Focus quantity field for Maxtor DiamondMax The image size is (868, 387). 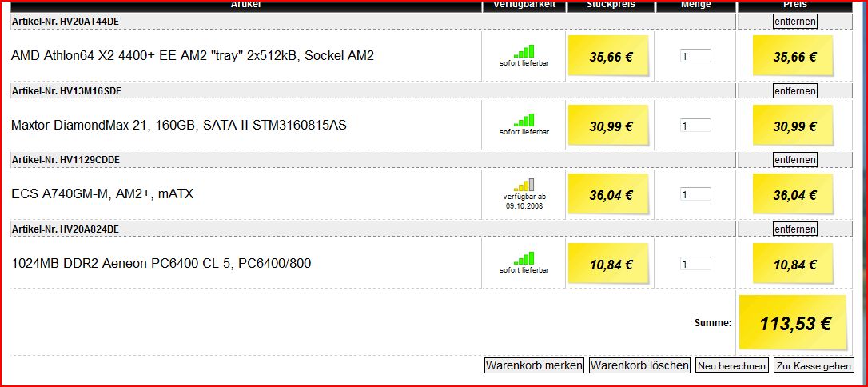(x=695, y=126)
